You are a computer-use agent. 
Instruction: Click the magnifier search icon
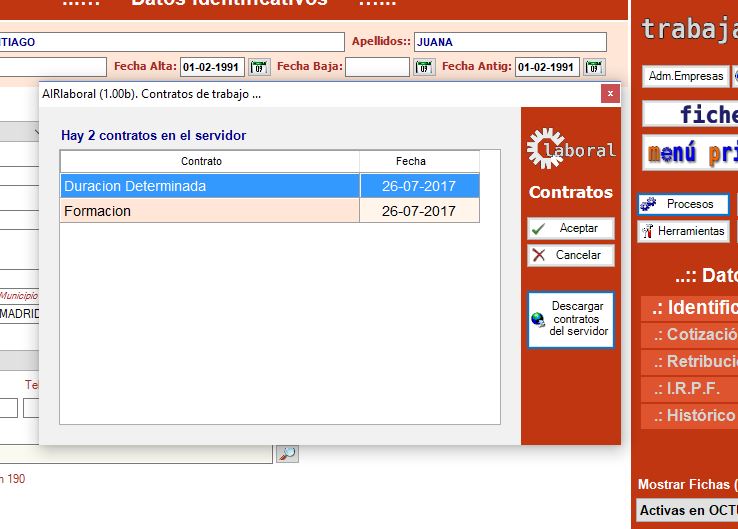287,453
